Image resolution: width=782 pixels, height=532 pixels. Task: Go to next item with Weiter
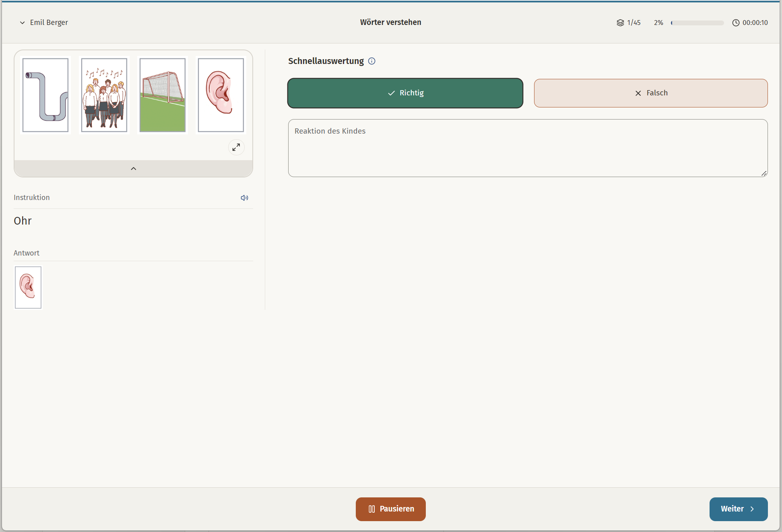click(x=738, y=509)
